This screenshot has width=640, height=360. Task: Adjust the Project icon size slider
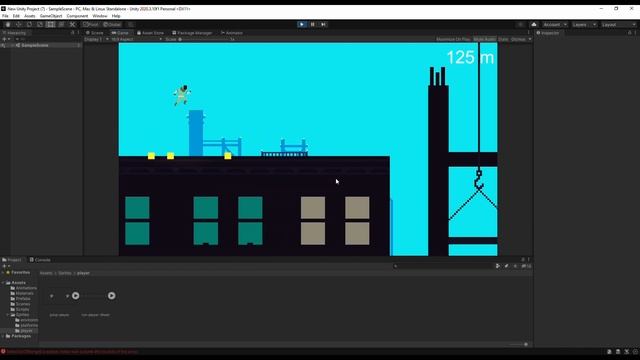[518, 344]
